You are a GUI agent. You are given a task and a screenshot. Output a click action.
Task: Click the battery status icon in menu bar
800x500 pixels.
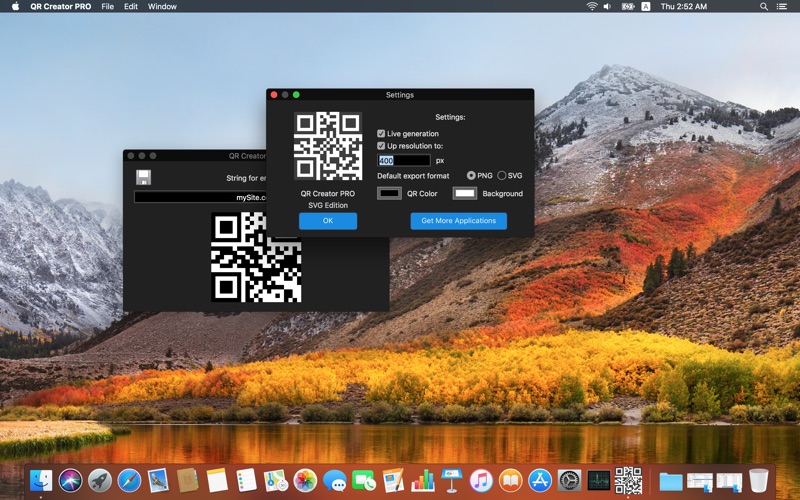tap(628, 7)
